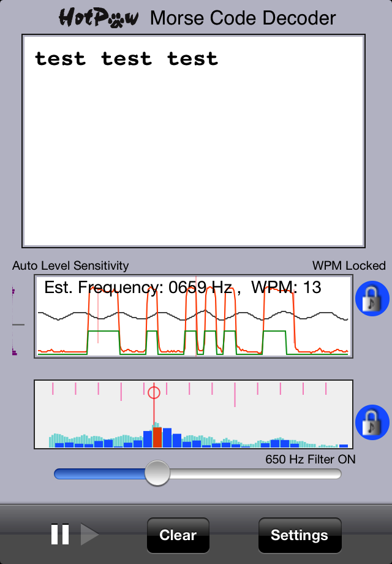This screenshot has width=392, height=564.
Task: Tap the decoded 'test test test' text
Action: click(126, 59)
